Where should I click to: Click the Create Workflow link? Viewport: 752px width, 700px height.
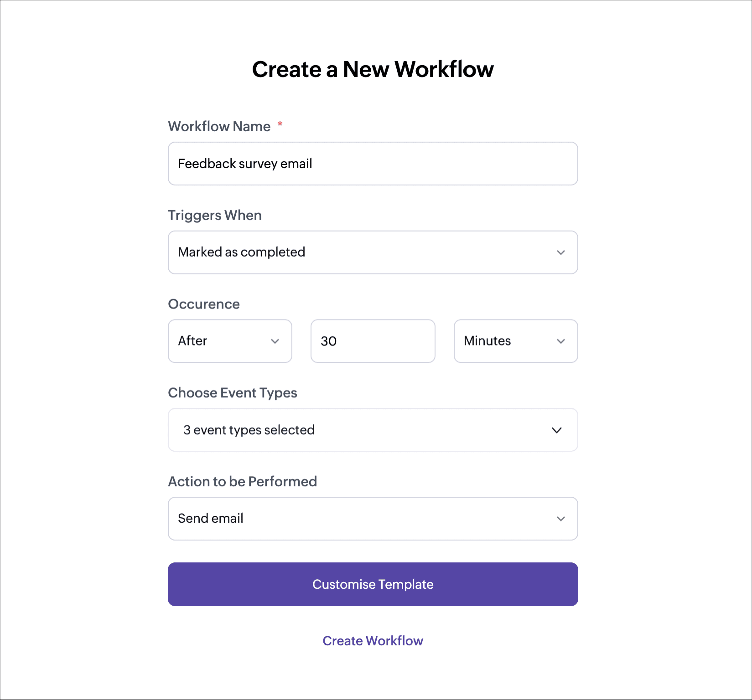pos(373,641)
